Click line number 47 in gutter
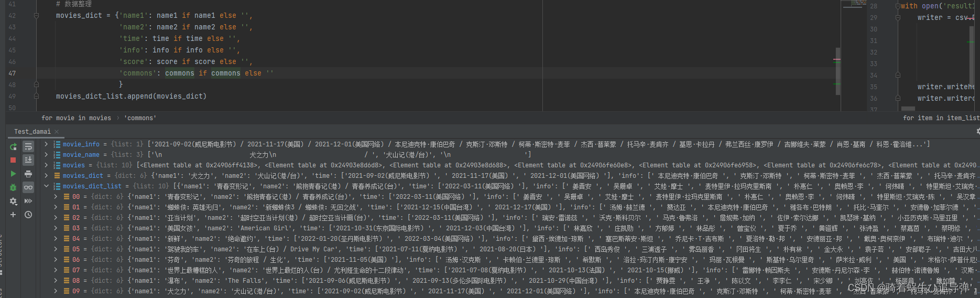 pos(12,73)
